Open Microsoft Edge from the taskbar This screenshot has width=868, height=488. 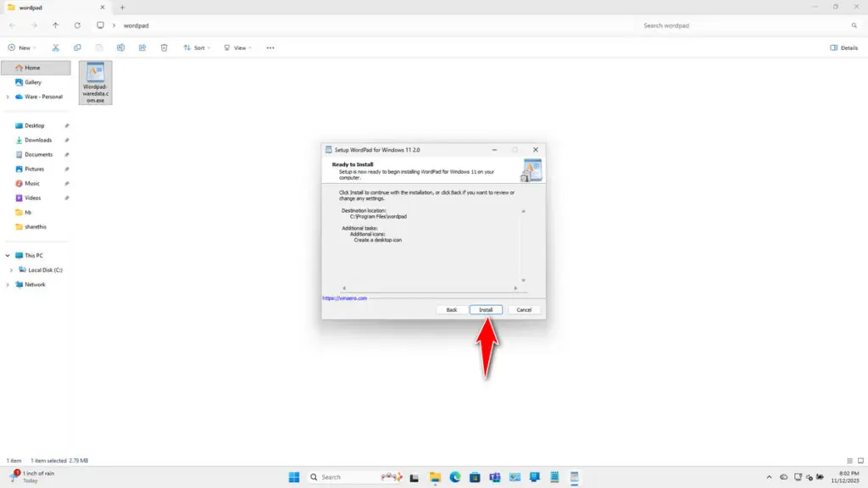[453, 477]
